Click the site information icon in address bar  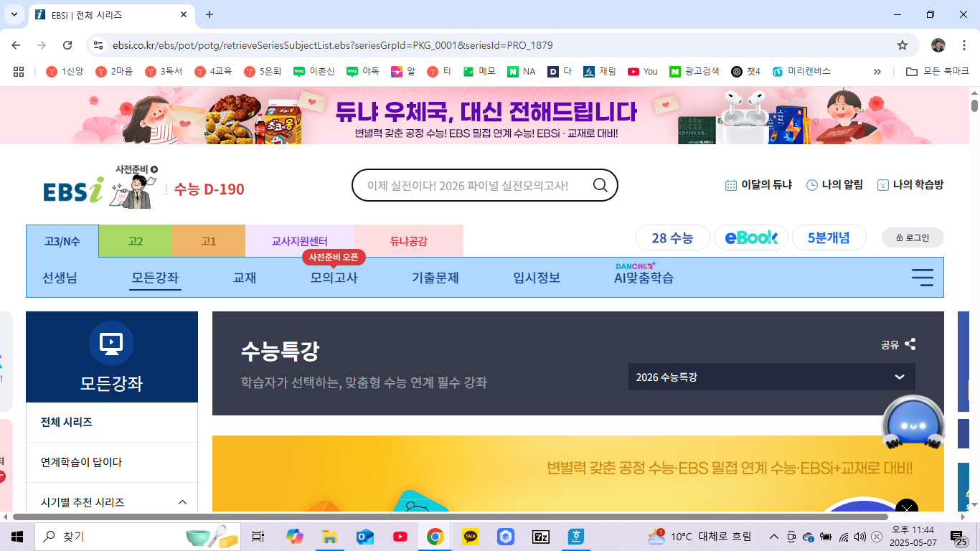click(x=98, y=45)
